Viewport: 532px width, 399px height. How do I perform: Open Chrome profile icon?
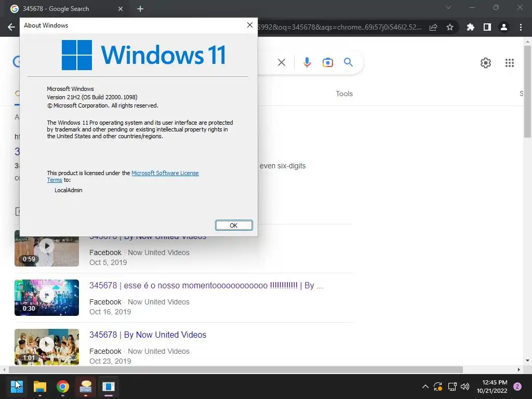click(x=504, y=27)
